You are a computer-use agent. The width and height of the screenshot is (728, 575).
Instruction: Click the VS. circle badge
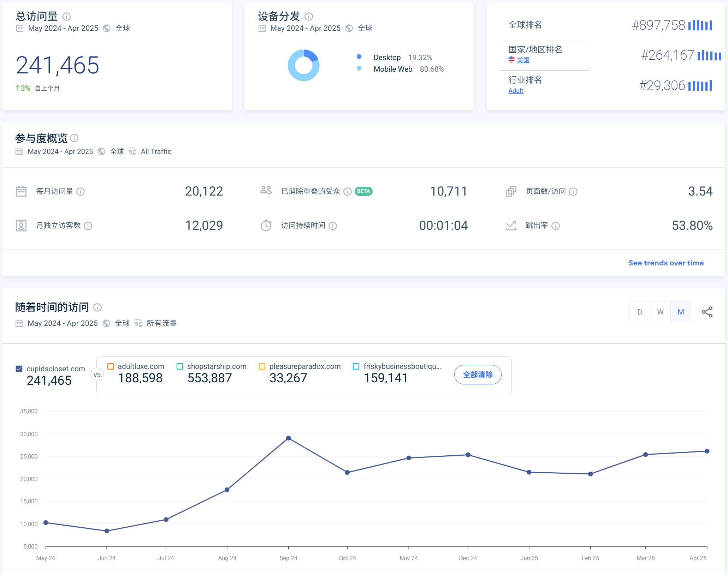point(97,375)
